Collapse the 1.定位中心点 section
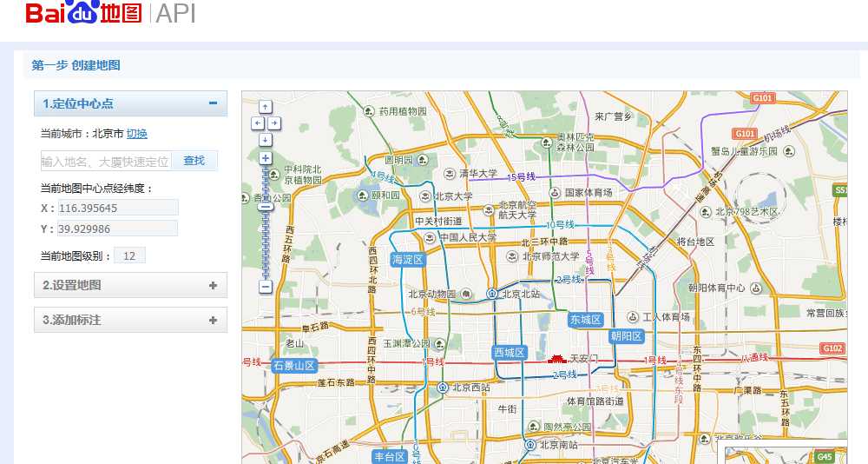The height and width of the screenshot is (464, 868). click(214, 103)
